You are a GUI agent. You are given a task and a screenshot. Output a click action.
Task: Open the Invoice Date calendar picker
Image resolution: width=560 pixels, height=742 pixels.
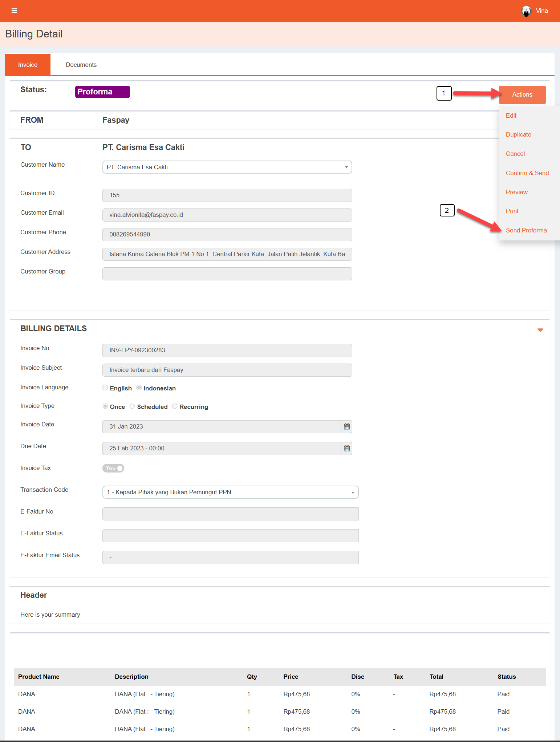(x=347, y=427)
